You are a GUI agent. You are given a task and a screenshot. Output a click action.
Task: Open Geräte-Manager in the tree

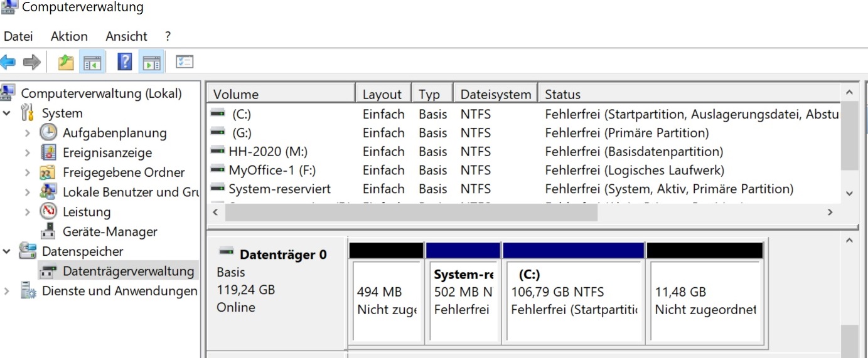109,232
